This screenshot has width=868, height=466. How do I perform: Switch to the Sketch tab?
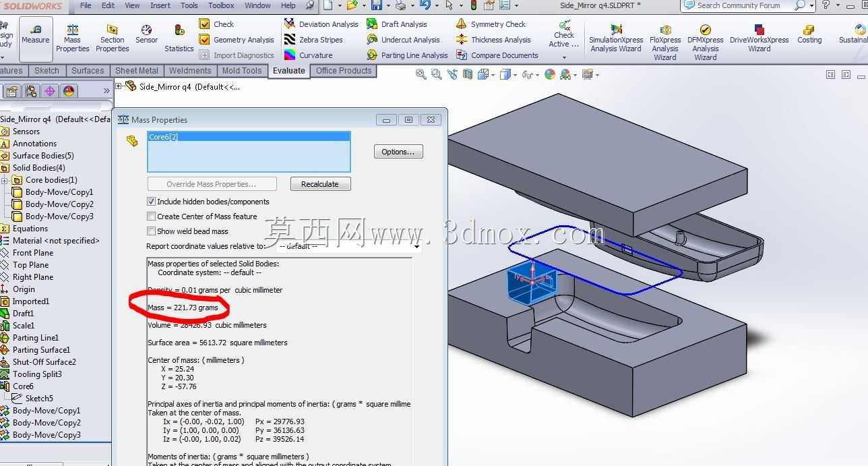(46, 71)
